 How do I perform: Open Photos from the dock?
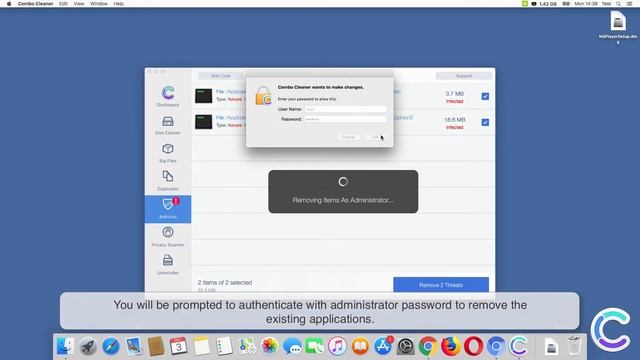[x=269, y=346]
